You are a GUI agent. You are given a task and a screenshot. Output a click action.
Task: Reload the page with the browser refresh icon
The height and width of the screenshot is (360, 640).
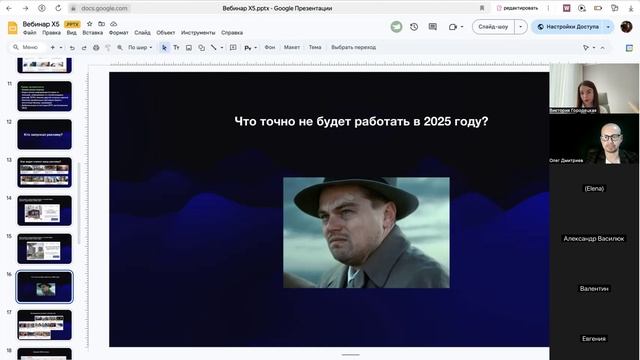point(58,8)
